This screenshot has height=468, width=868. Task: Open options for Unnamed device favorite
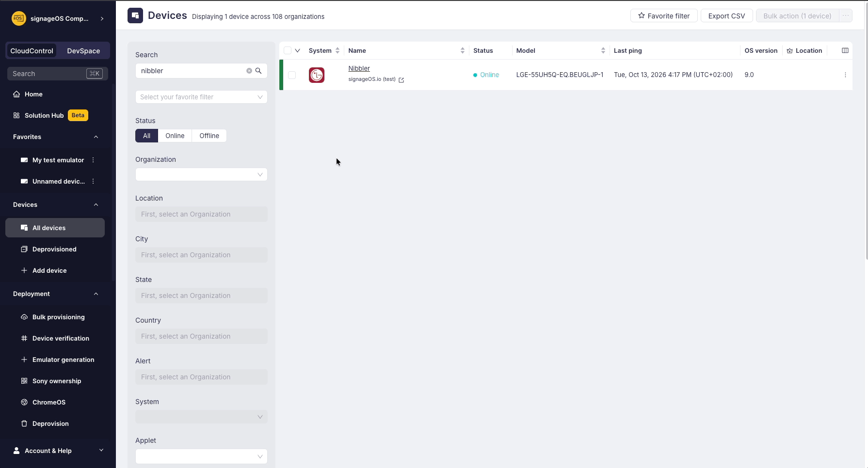tap(93, 181)
